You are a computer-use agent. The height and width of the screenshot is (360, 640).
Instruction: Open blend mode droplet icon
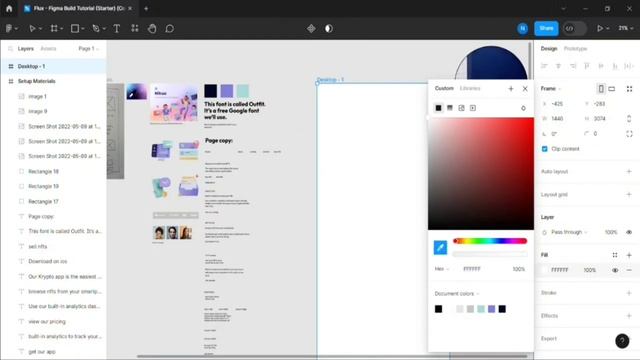pos(523,108)
